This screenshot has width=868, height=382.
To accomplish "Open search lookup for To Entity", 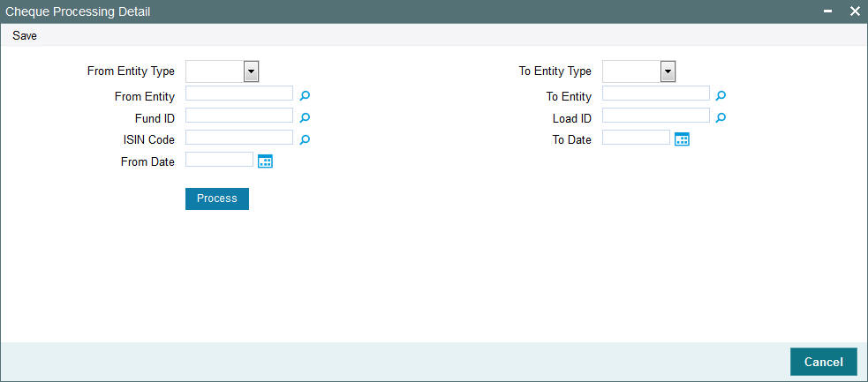I will click(721, 95).
